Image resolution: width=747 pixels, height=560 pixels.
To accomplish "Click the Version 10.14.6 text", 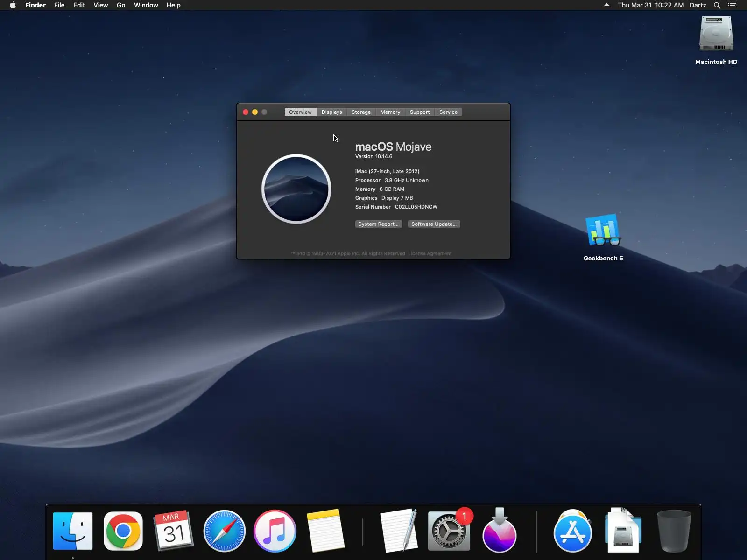I will click(x=373, y=157).
